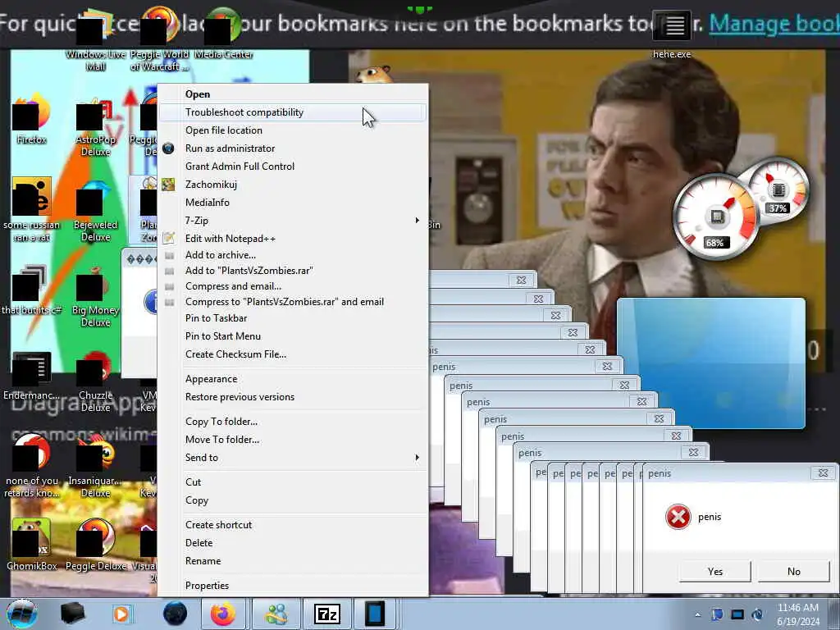Select the Peggle World of Warcraft icon
Screen dimensions: 840x630
pos(160,40)
